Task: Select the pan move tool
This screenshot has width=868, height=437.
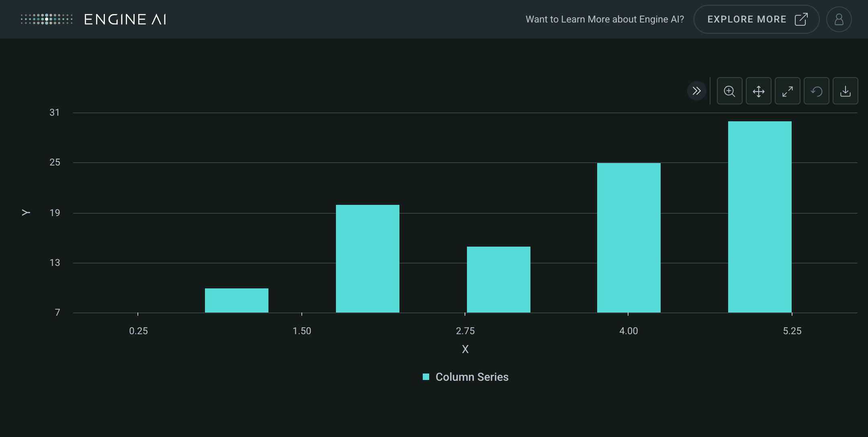Action: pyautogui.click(x=758, y=91)
